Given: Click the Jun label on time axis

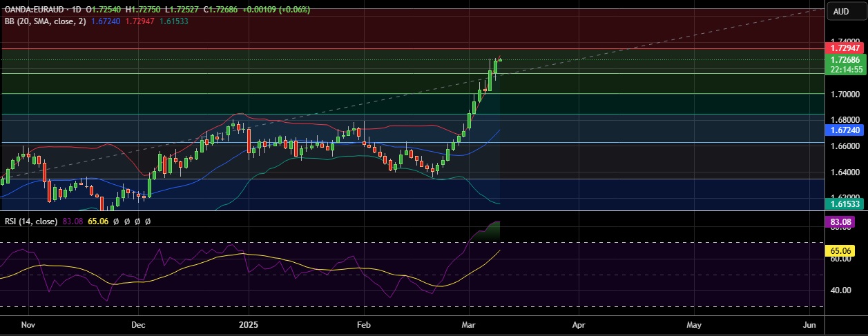Looking at the screenshot, I should (x=810, y=324).
